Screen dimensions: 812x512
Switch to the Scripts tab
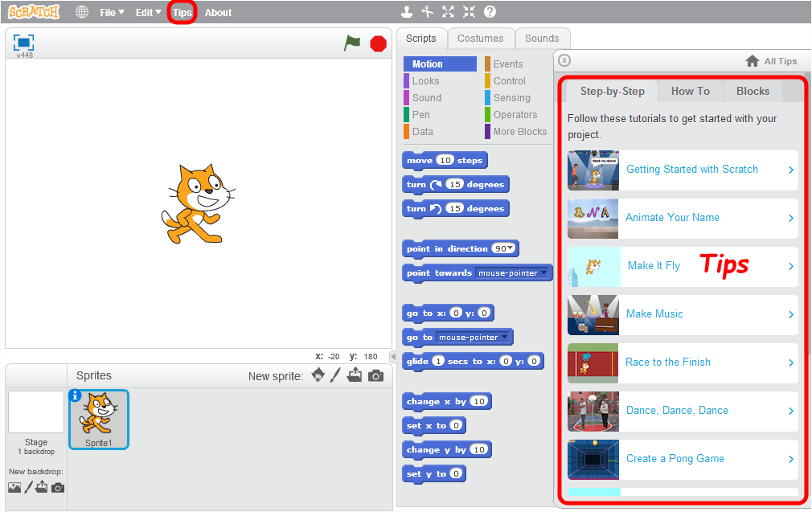(x=421, y=39)
